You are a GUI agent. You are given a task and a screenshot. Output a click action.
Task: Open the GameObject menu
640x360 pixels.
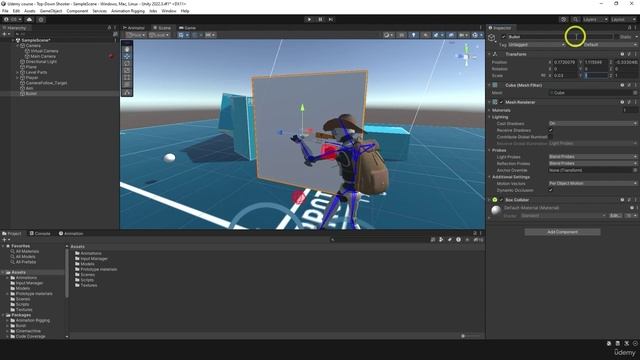pos(51,11)
